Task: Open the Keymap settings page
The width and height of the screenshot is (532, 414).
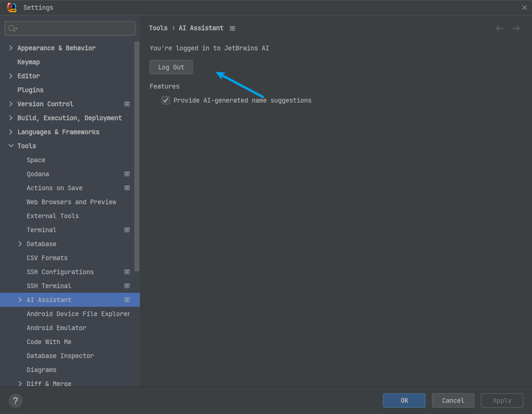Action: (x=28, y=62)
